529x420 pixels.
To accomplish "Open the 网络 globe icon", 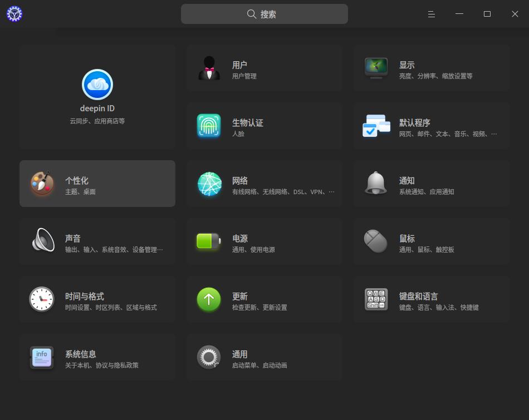I will (209, 184).
